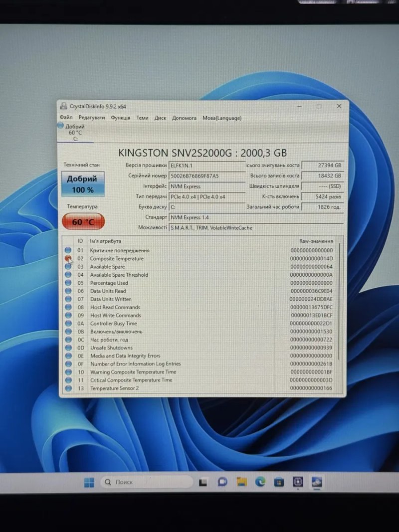Click the CrystalDiskInfo taskbar icon

click(x=317, y=482)
